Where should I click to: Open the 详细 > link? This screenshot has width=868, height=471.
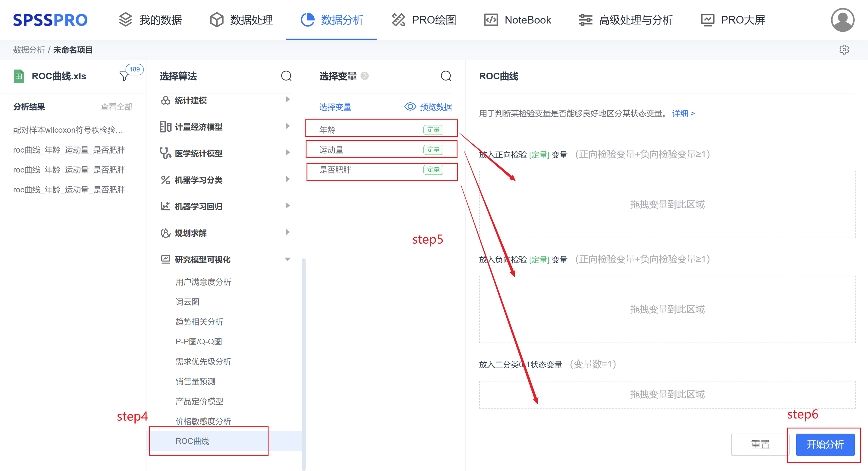[683, 114]
